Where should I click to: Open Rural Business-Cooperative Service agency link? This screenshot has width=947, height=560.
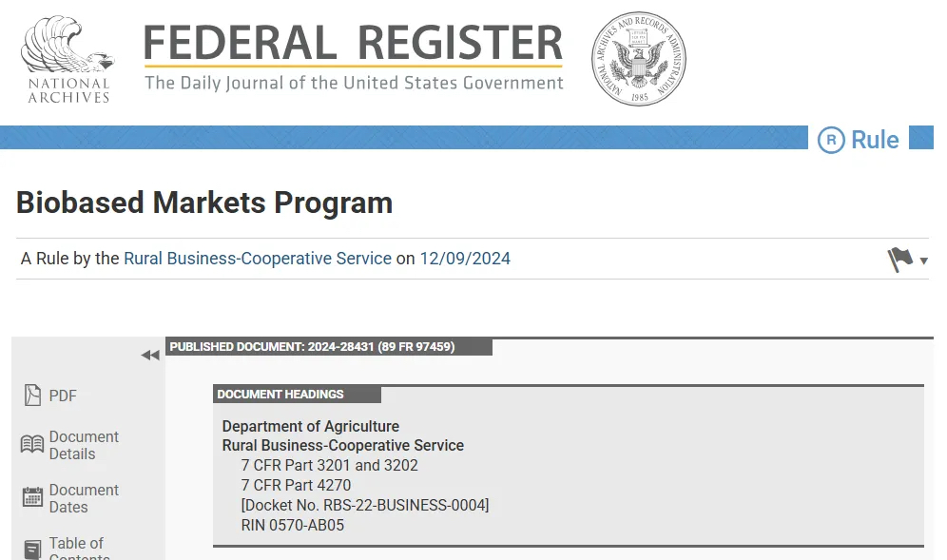(258, 259)
